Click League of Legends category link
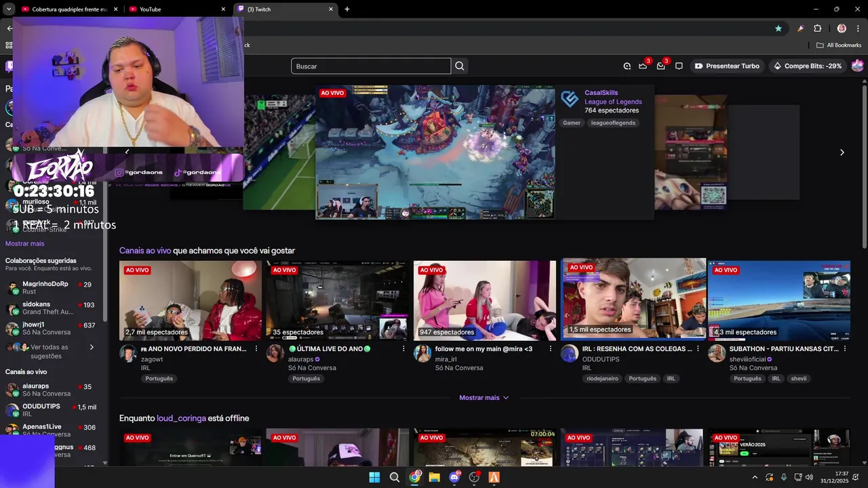This screenshot has width=868, height=488. pyautogui.click(x=613, y=102)
